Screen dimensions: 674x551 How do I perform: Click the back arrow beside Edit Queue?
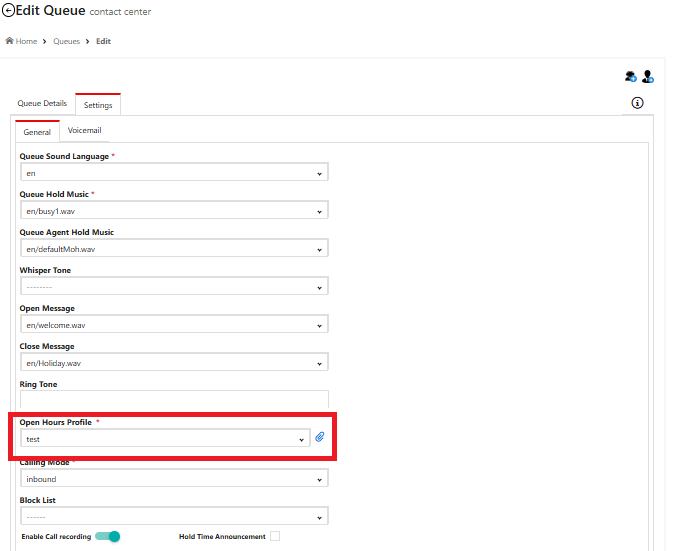coord(8,10)
